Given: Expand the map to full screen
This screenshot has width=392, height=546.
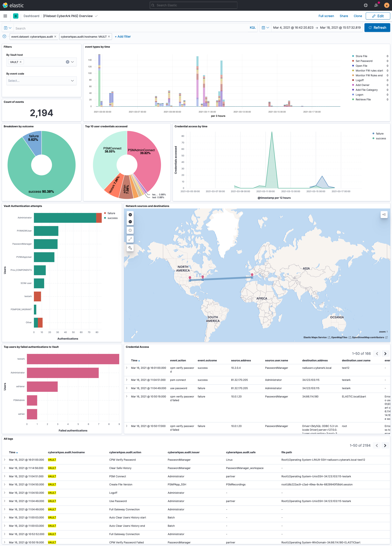Looking at the screenshot, I should coord(130,239).
